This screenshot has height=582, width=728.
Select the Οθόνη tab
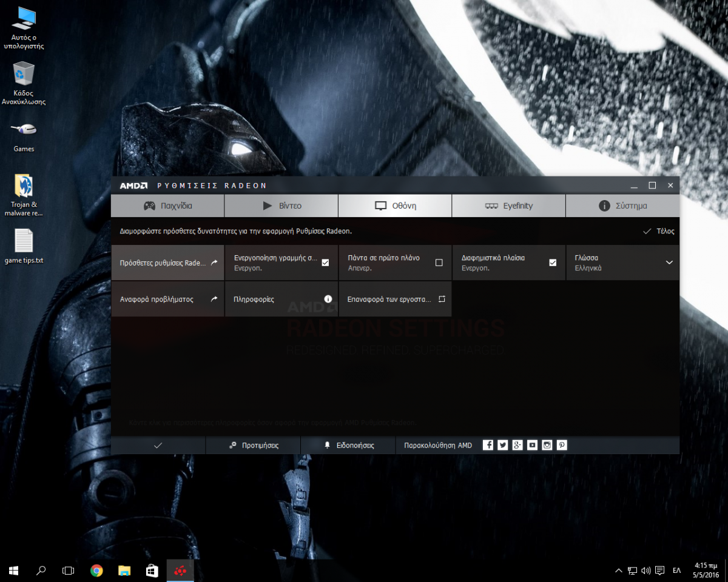pos(395,206)
